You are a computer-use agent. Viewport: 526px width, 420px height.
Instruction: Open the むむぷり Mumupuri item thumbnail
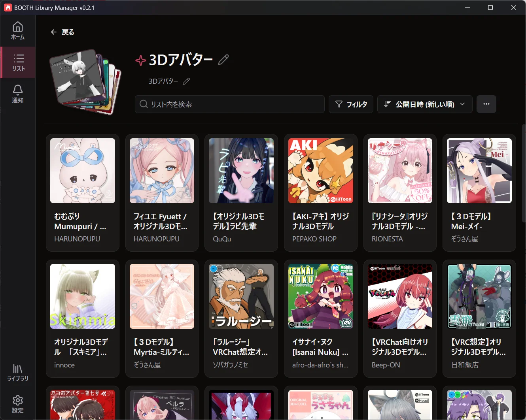coord(83,171)
